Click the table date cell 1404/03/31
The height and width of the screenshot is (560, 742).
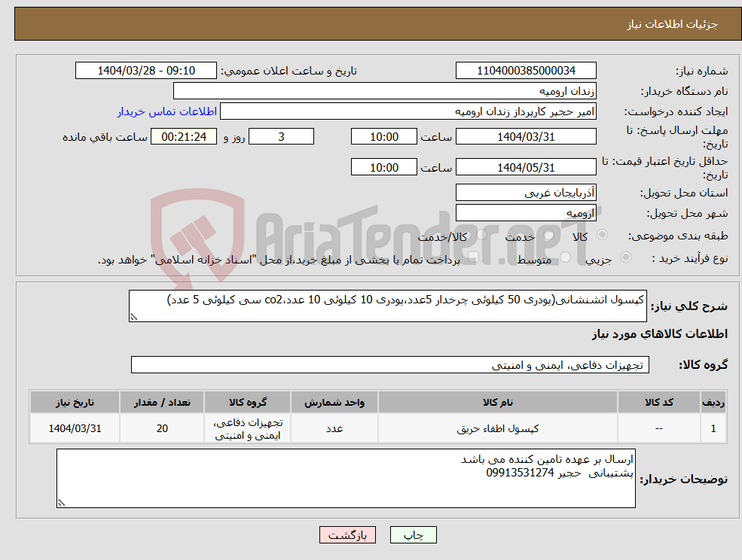(x=75, y=428)
